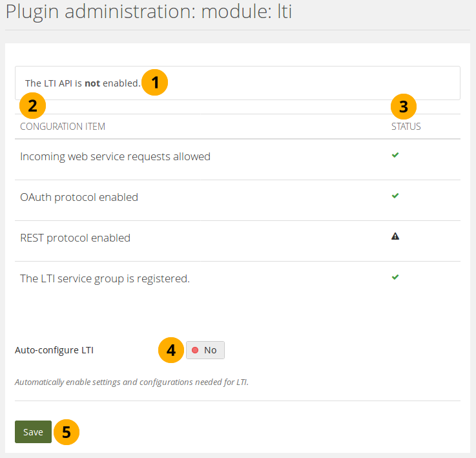This screenshot has width=476, height=458.
Task: Click the 'REST protocol enabled' row text
Action: (75, 238)
